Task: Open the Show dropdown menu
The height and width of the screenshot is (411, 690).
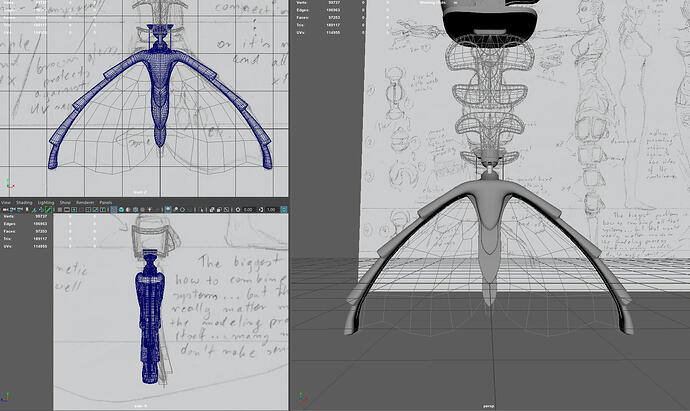Action: click(65, 202)
